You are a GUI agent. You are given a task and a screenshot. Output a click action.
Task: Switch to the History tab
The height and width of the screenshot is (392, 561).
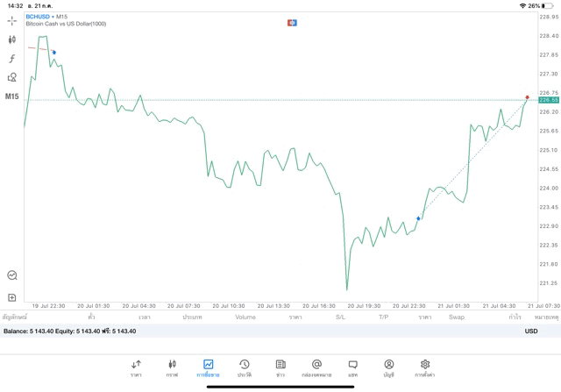(245, 367)
